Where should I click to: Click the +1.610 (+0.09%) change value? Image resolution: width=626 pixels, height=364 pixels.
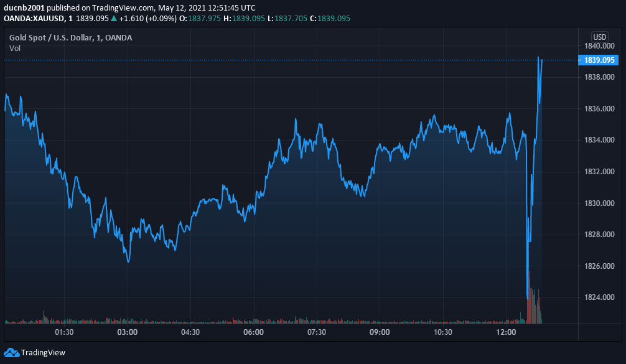(x=147, y=19)
